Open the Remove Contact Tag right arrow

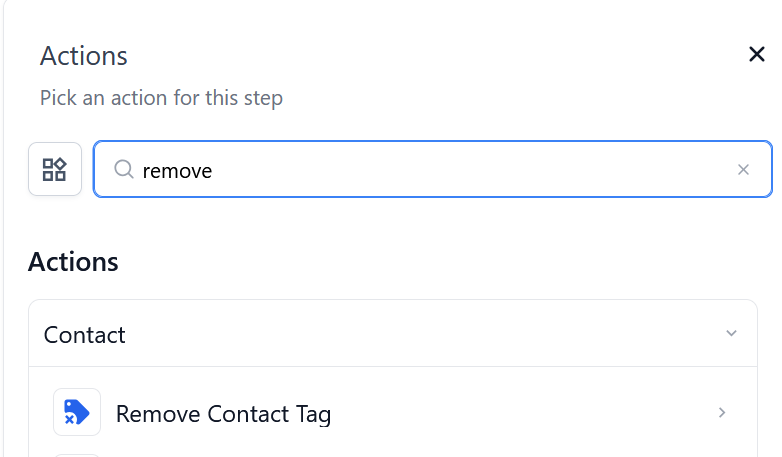coord(722,412)
